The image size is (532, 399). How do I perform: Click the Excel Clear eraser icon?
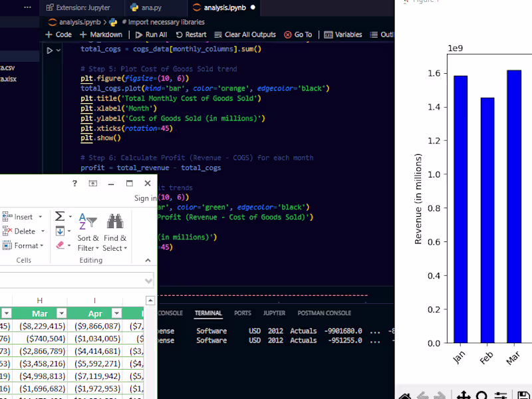(60, 245)
